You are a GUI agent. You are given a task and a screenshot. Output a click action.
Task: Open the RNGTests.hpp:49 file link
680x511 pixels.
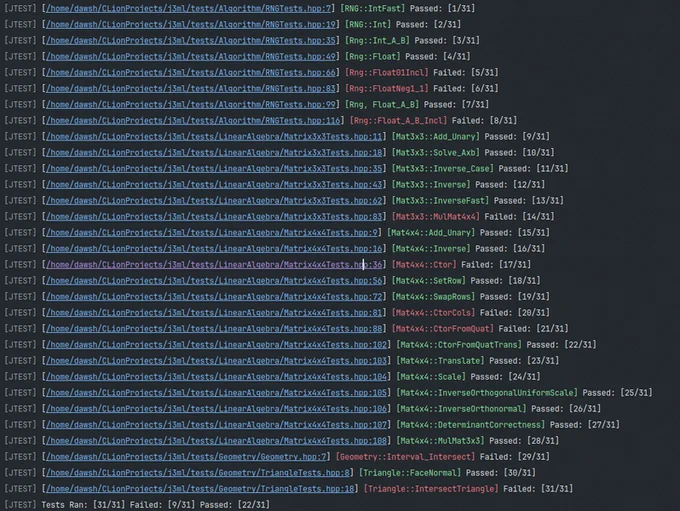coord(191,56)
